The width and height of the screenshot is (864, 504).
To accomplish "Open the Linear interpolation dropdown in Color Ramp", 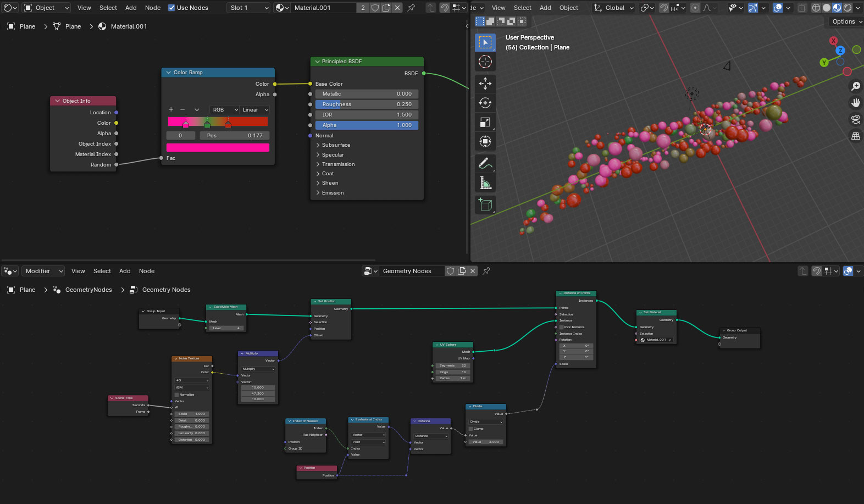I will [x=254, y=110].
